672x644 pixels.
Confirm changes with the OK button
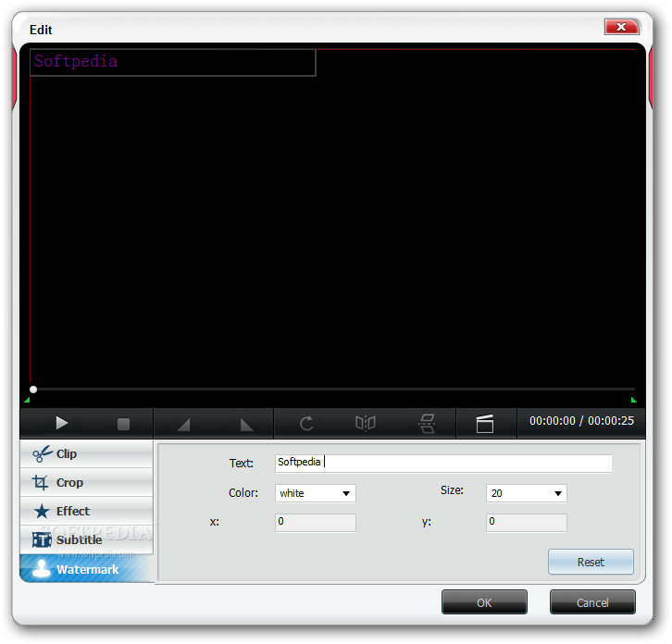(x=484, y=602)
